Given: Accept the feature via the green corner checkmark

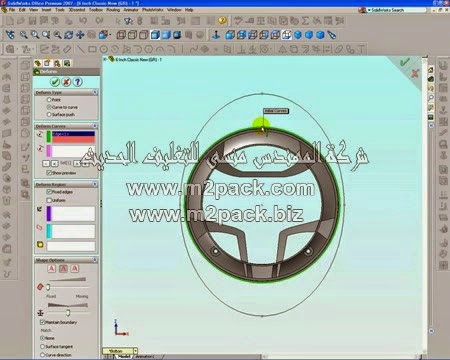Looking at the screenshot, I should pyautogui.click(x=405, y=62).
